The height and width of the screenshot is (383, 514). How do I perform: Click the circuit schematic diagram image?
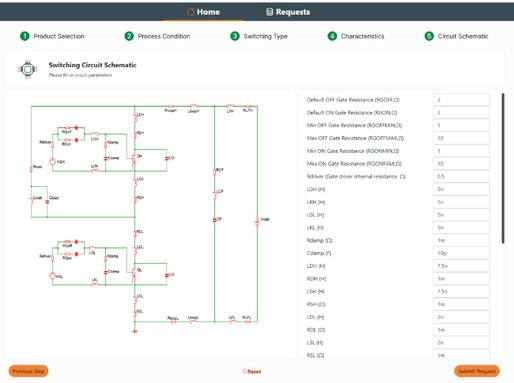pyautogui.click(x=150, y=218)
